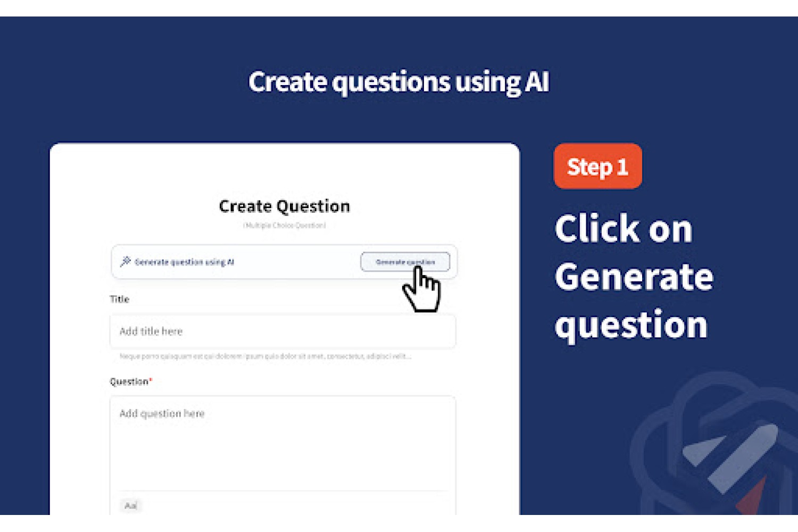Click the Create Question form heading

[x=284, y=206]
